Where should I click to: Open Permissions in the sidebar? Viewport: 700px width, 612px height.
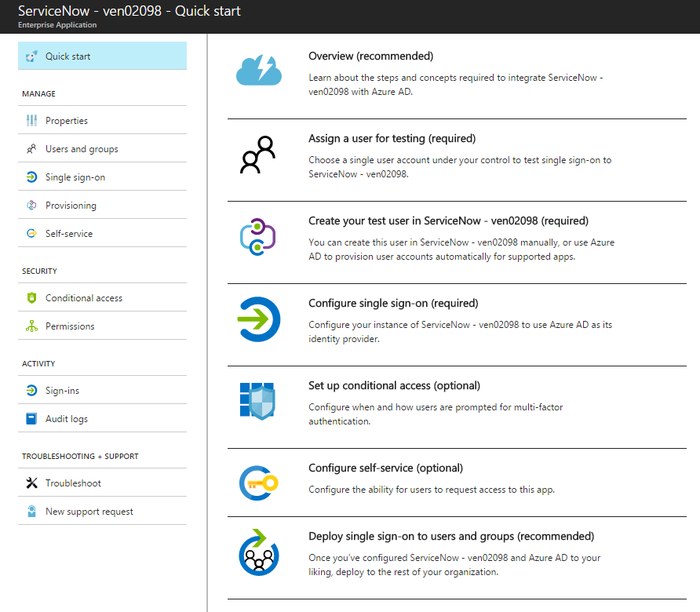tap(102, 326)
